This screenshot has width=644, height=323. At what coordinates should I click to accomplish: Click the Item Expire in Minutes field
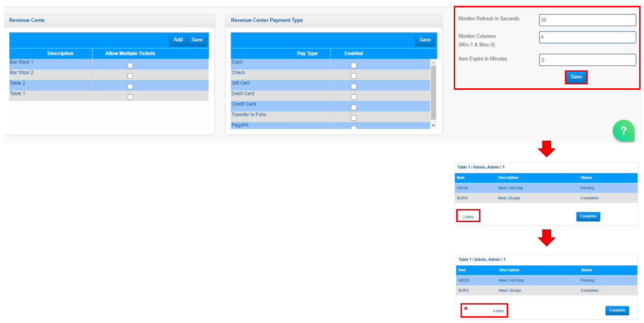(x=587, y=60)
